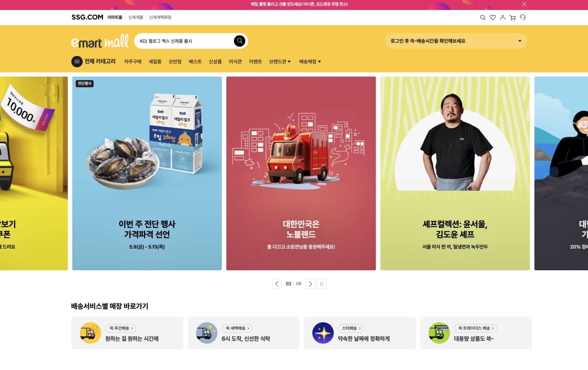588x370 pixels.
Task: Select the 베스트 menu item
Action: click(x=195, y=62)
